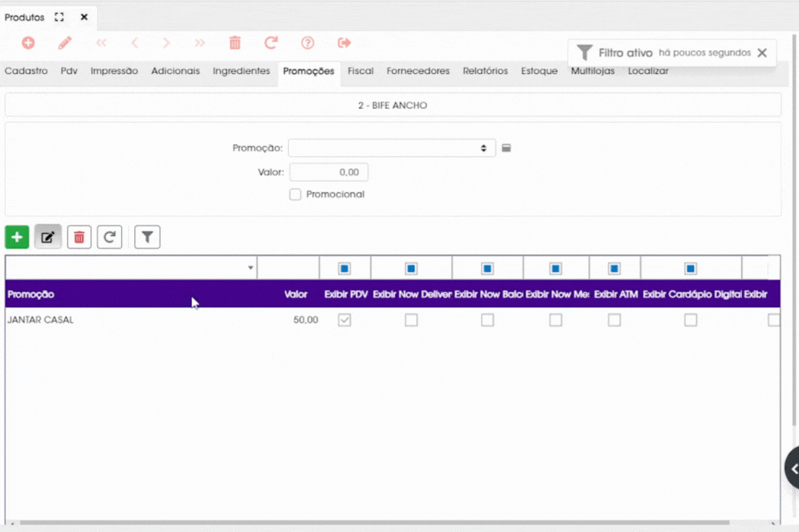Go to next record arrow
799x532 pixels.
(x=166, y=42)
